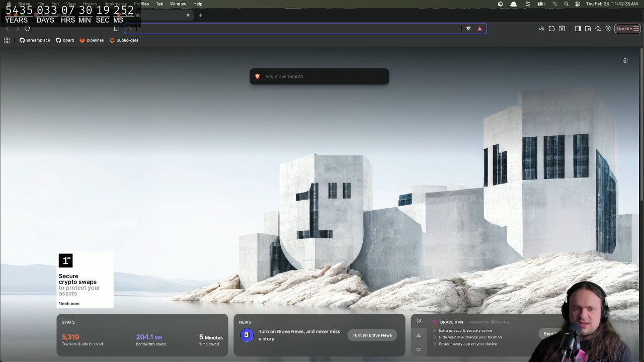
Task: Open the pipelines GitLab bookmark
Action: (x=92, y=40)
